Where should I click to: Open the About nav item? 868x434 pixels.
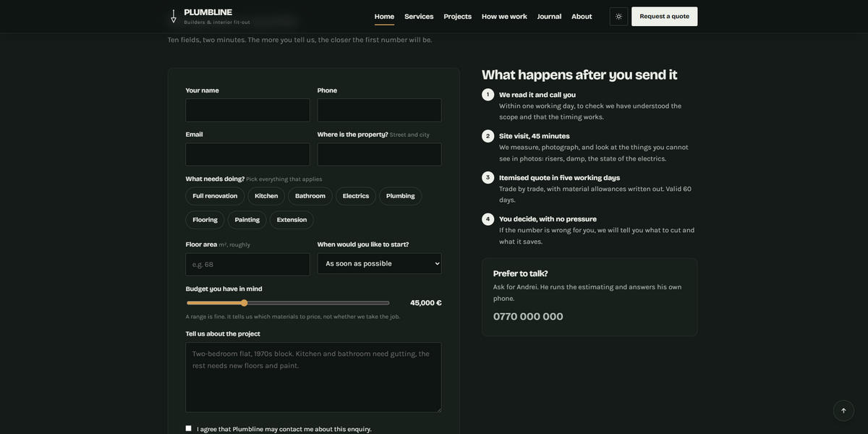click(x=582, y=17)
